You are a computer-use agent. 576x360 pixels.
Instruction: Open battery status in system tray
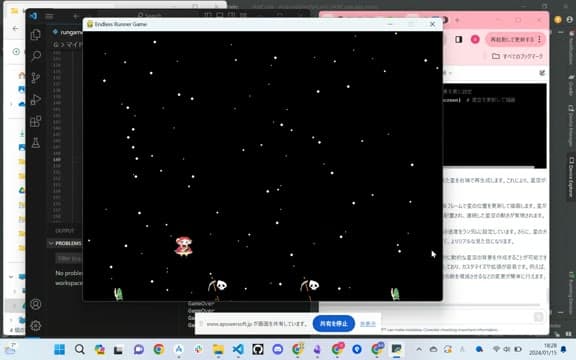[518, 349]
